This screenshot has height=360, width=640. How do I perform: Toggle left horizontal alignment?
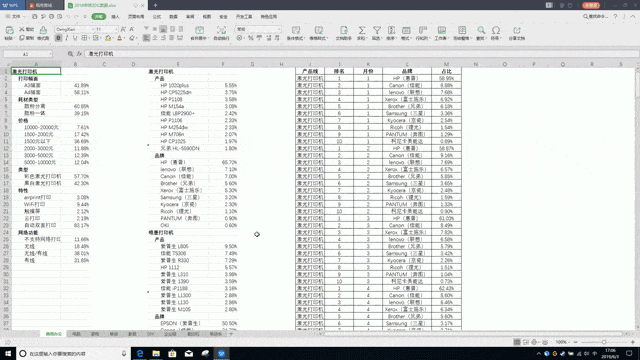[x=146, y=38]
